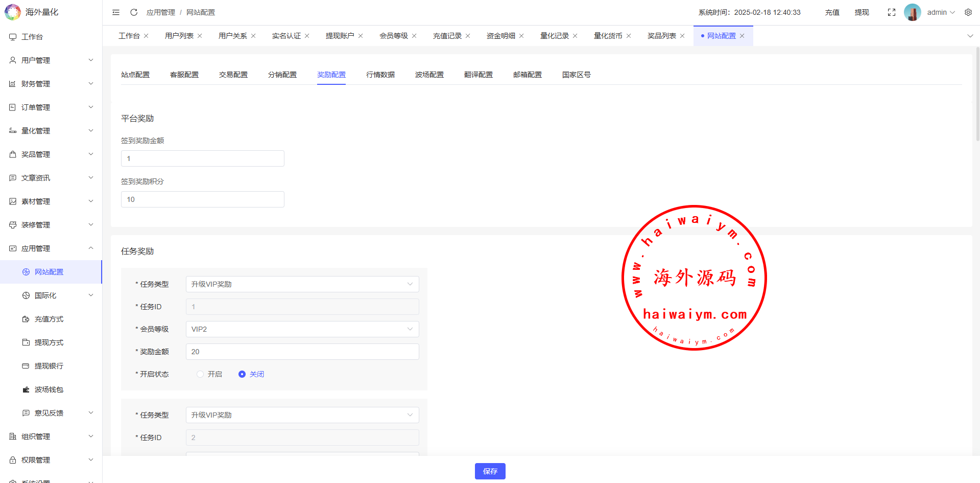
Task: Collapse the 应用管理 sidebar menu
Action: [x=51, y=248]
